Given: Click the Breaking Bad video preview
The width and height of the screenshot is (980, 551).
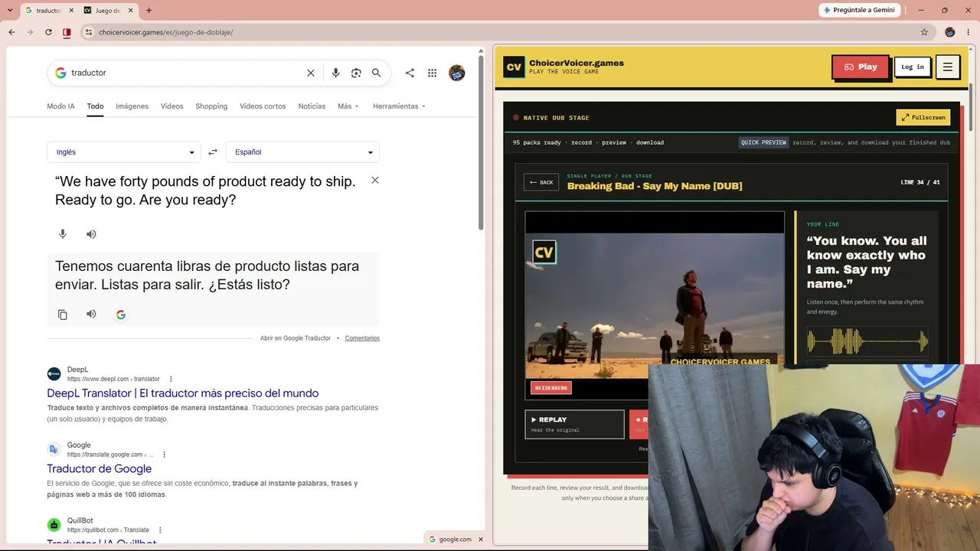Looking at the screenshot, I should tap(655, 305).
